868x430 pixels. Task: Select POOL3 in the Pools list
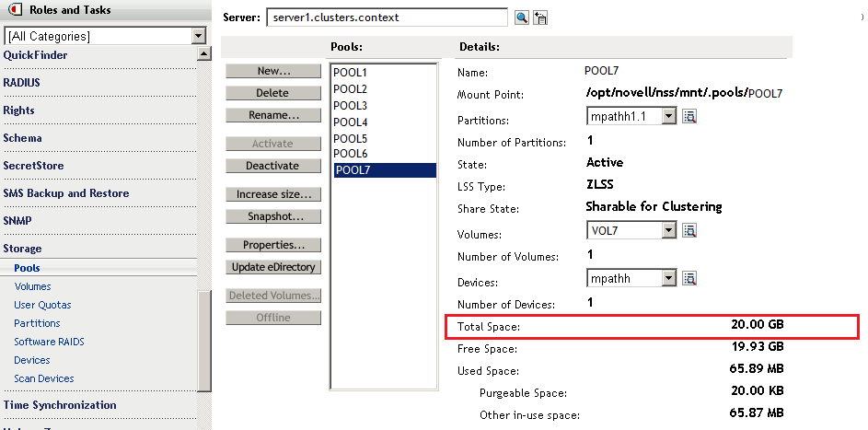pyautogui.click(x=352, y=106)
